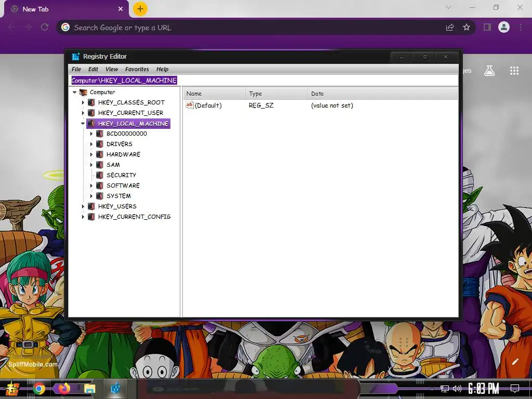Open the notification center icon
This screenshot has width=532, height=399.
pyautogui.click(x=515, y=389)
